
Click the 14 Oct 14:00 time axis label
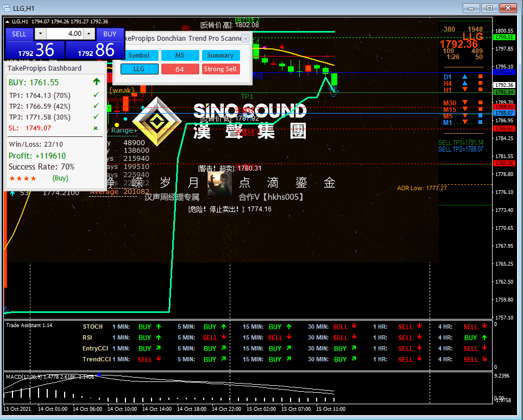pos(157,409)
